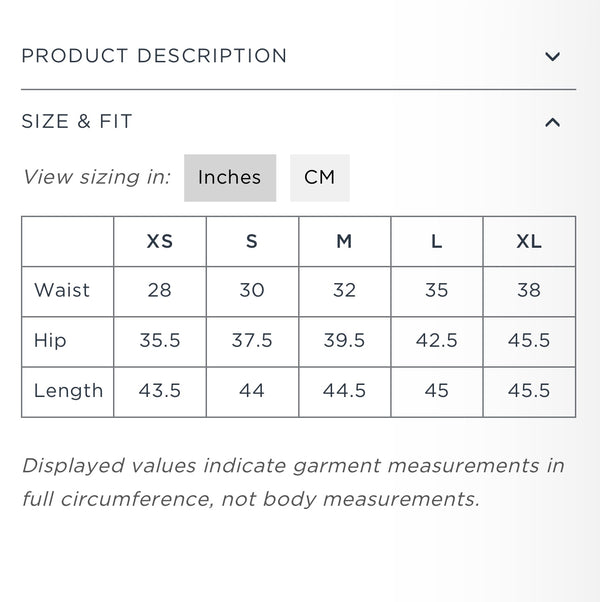Click the Waist row label
The width and height of the screenshot is (600, 602).
(x=62, y=290)
